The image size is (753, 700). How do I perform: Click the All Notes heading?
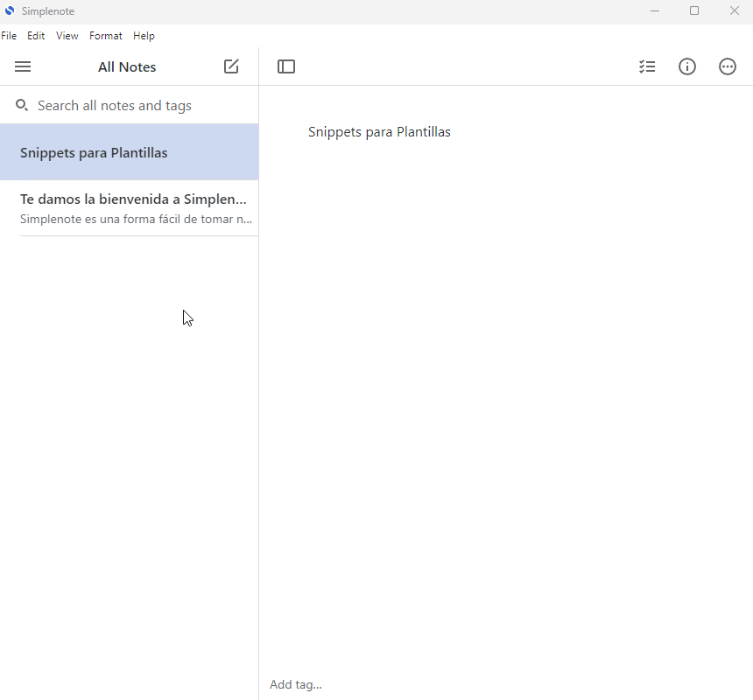(x=127, y=67)
